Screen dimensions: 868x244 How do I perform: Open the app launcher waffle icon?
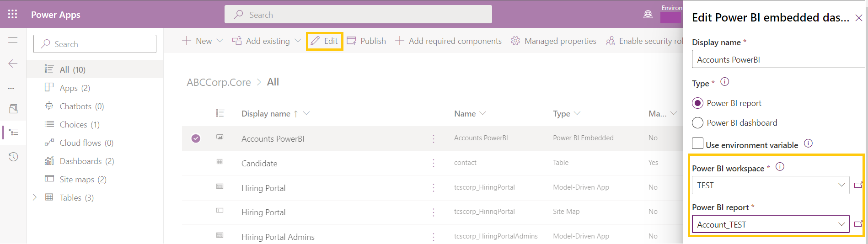click(x=12, y=14)
